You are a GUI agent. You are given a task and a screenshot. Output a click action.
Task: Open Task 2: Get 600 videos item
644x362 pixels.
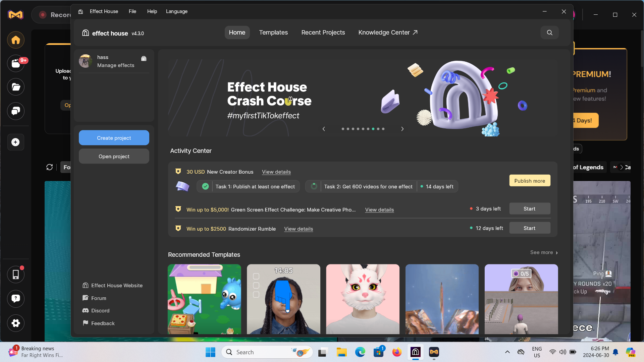tap(382, 187)
